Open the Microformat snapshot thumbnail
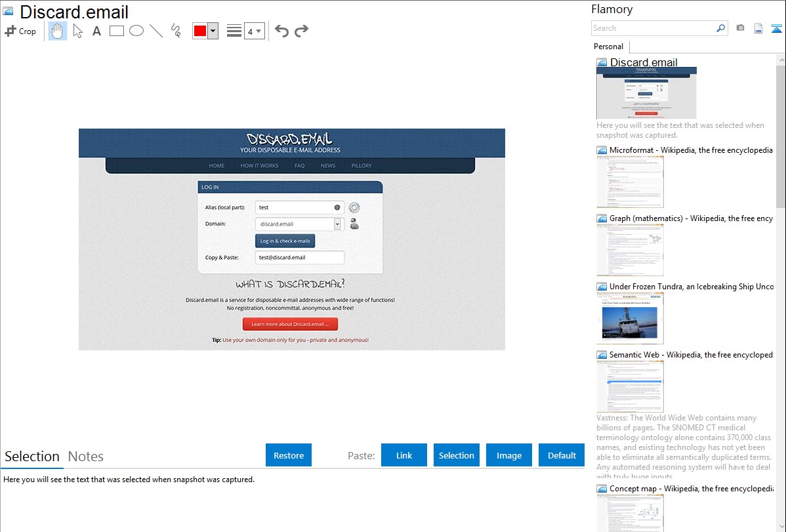 tap(630, 182)
